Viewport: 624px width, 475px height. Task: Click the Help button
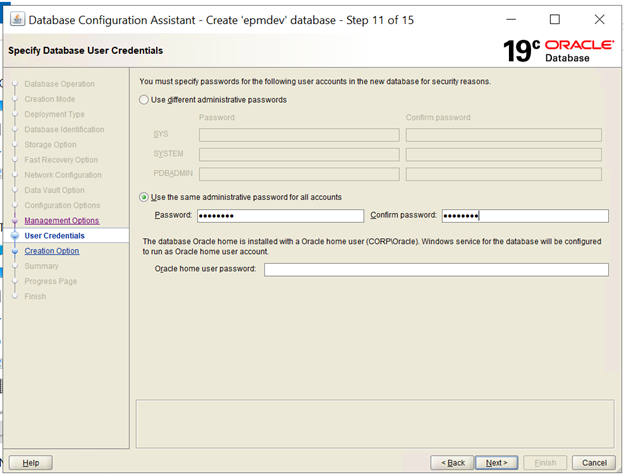(x=31, y=463)
